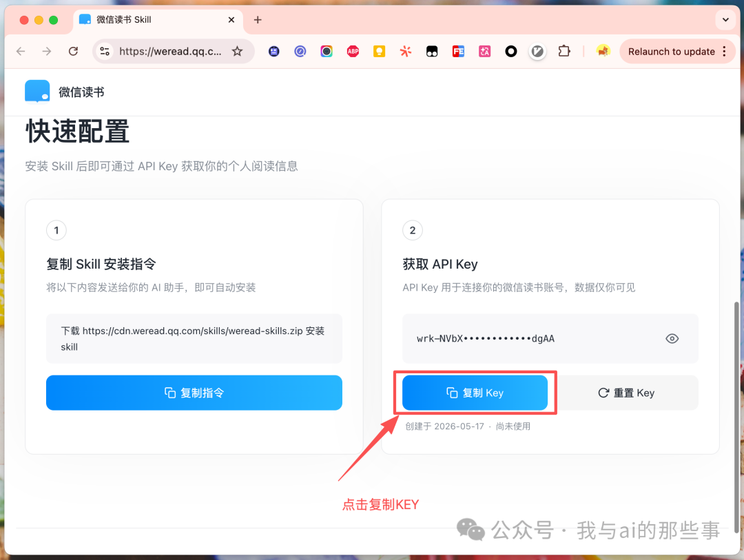744x560 pixels.
Task: Click '将以下内容发送给你的 AI 助手' description
Action: pos(151,288)
